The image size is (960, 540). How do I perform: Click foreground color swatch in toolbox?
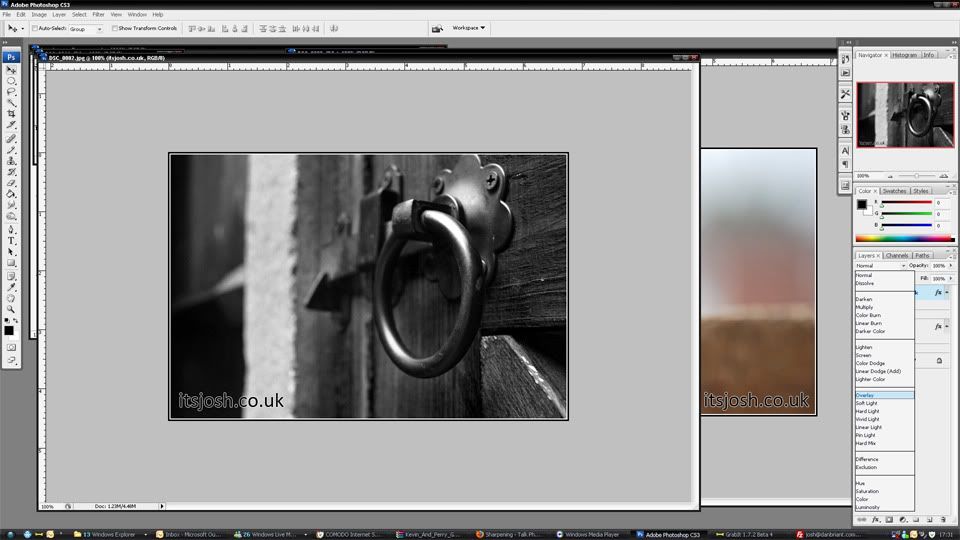tap(9, 331)
